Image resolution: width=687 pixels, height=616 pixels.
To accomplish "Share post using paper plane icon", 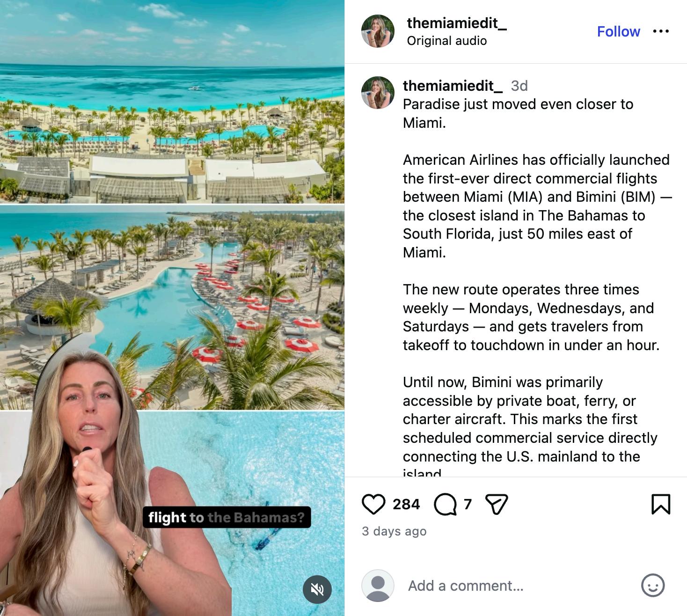I will tap(497, 504).
